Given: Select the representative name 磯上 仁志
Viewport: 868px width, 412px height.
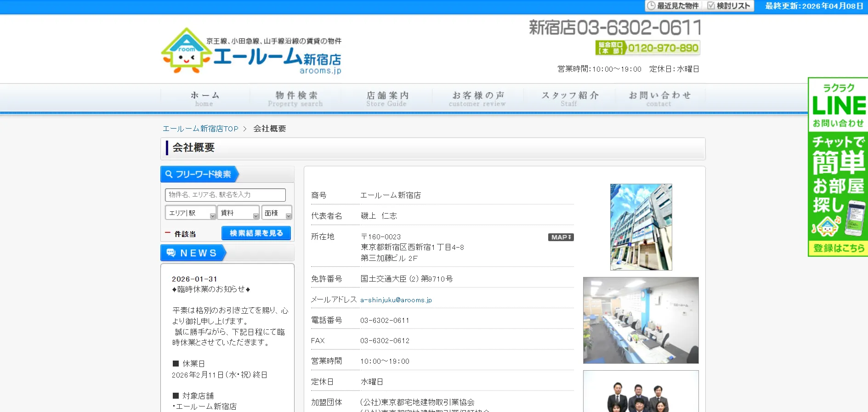Looking at the screenshot, I should click(379, 216).
